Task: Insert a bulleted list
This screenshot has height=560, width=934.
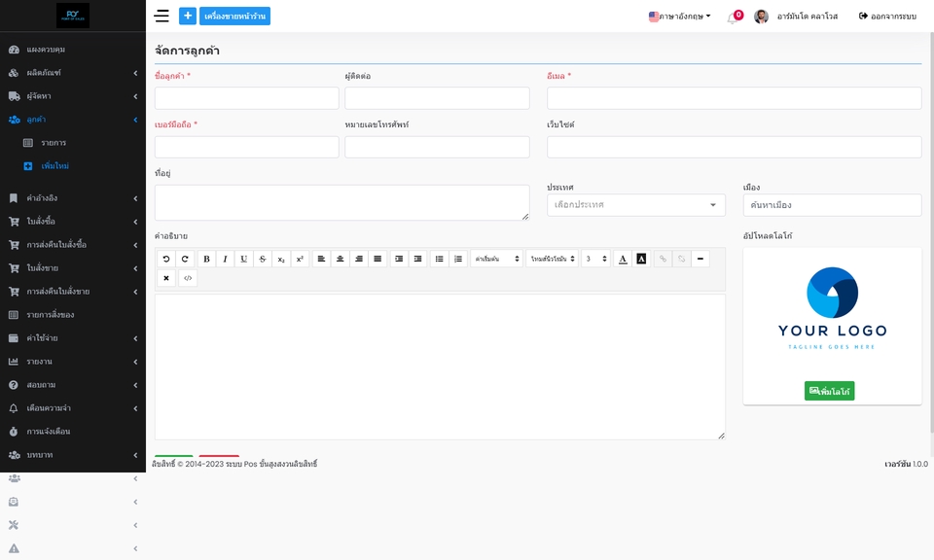Action: [439, 259]
